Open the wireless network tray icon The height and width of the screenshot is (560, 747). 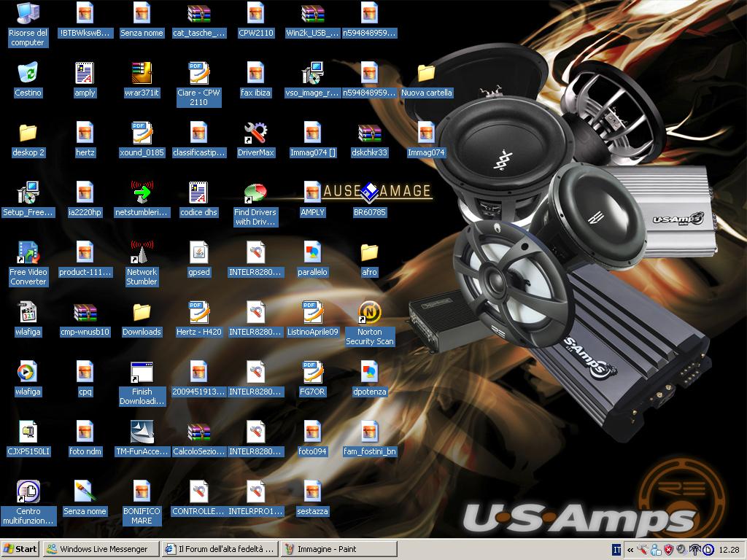click(x=694, y=550)
